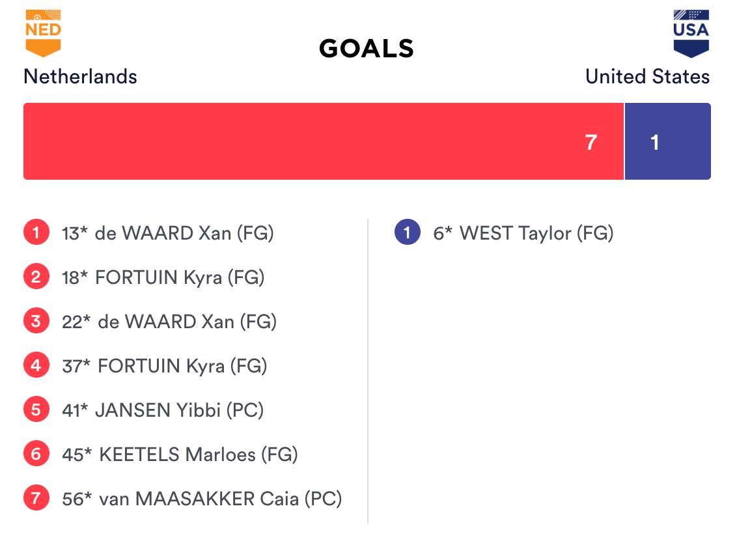The width and height of the screenshot is (737, 560).
Task: Open the 18' FORTUIN Kyra goal entry
Action: click(163, 277)
